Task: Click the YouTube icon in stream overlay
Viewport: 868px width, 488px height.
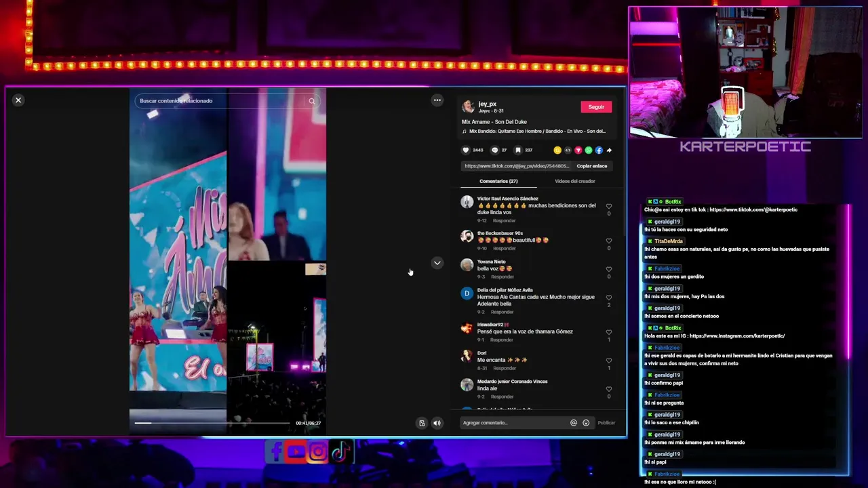Action: (296, 451)
